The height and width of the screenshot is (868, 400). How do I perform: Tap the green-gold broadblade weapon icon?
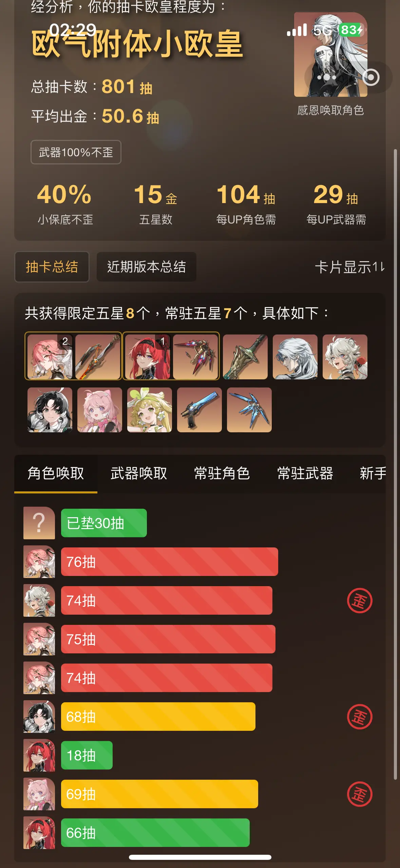[x=245, y=357]
